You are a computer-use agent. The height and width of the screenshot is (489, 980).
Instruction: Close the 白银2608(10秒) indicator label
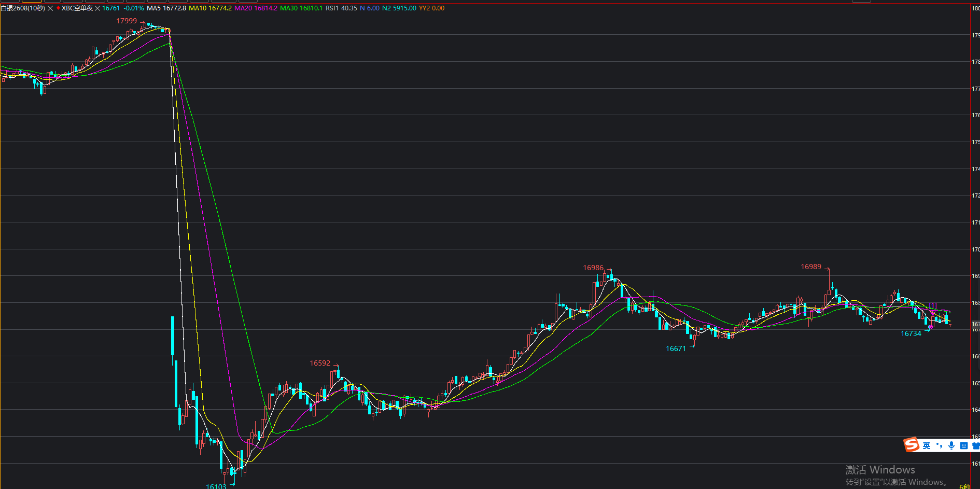point(50,8)
